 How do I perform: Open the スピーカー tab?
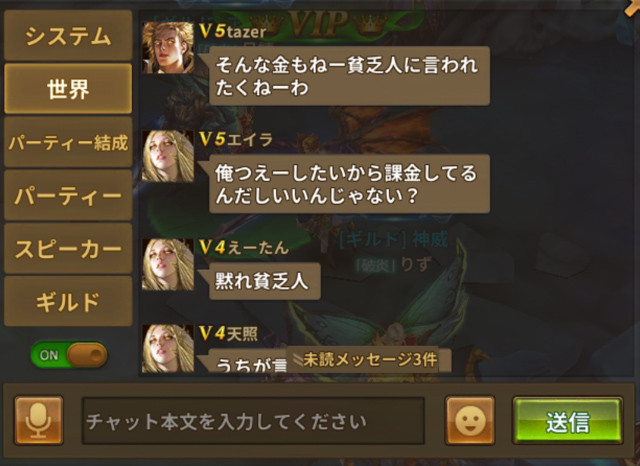click(68, 249)
